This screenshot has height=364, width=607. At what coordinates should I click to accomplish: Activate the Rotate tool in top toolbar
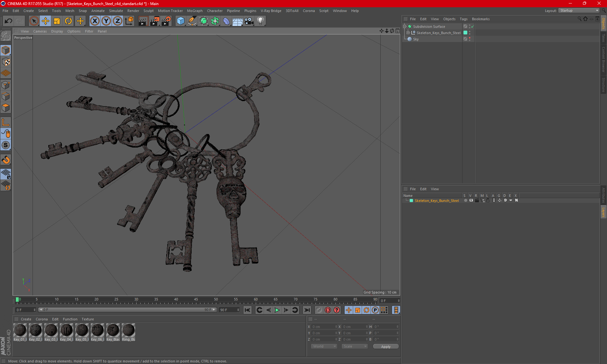click(x=68, y=21)
